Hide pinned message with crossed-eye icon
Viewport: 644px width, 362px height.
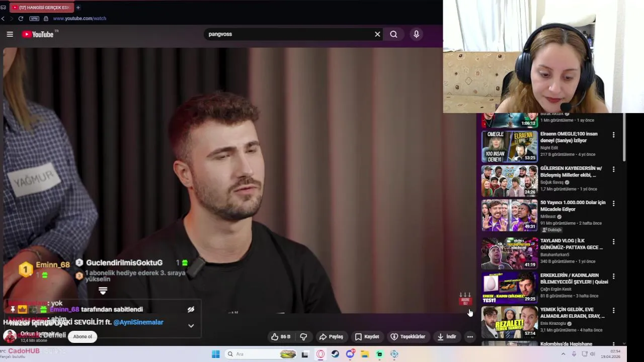tap(191, 310)
